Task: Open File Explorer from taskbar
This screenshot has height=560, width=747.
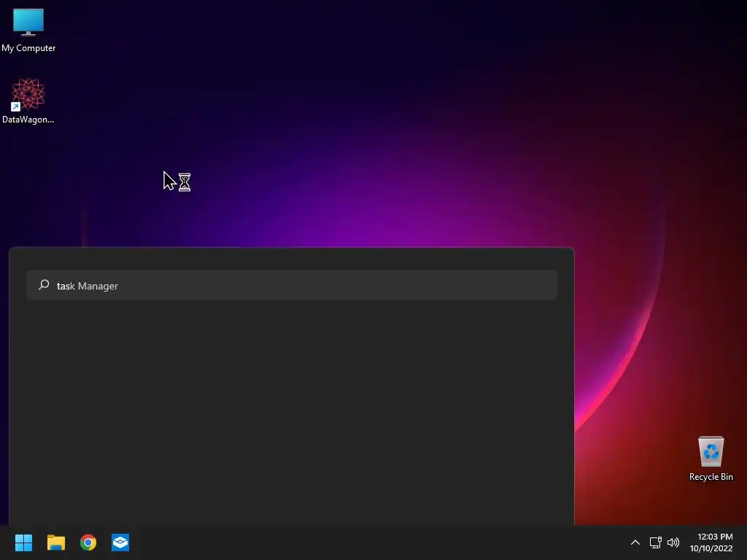Action: [x=55, y=542]
